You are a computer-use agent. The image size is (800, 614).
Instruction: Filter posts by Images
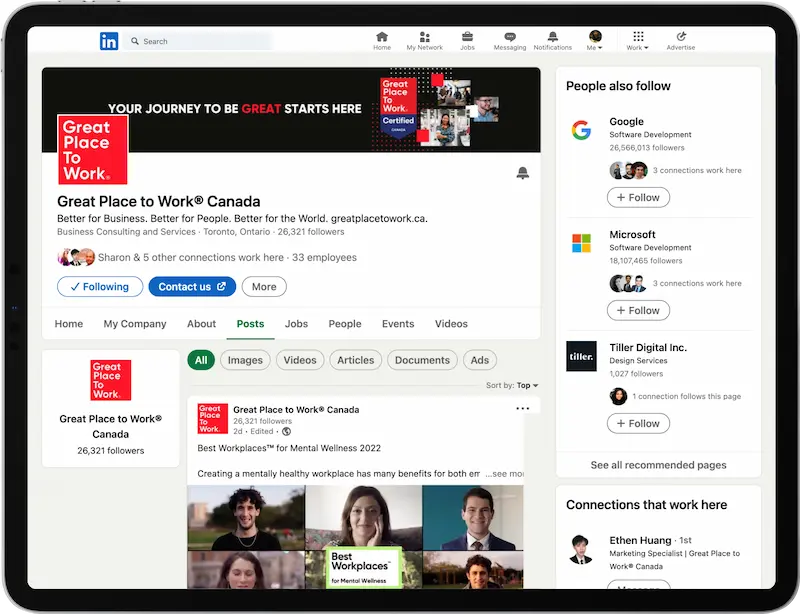[x=245, y=360]
